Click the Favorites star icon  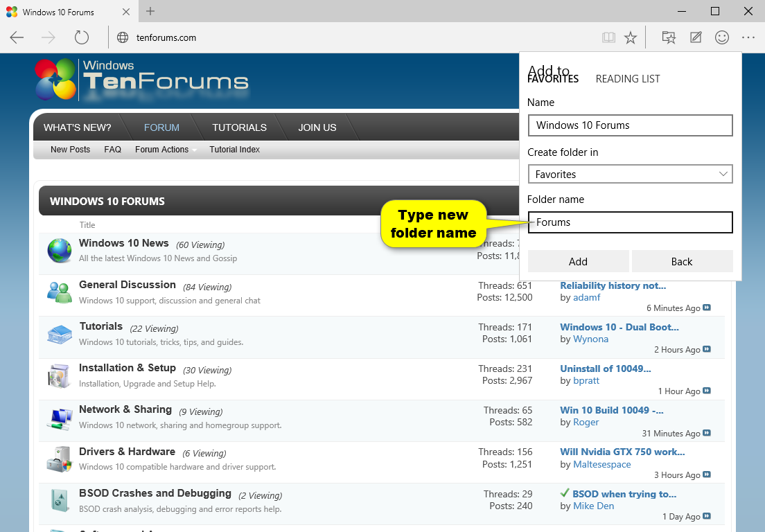[x=631, y=37]
